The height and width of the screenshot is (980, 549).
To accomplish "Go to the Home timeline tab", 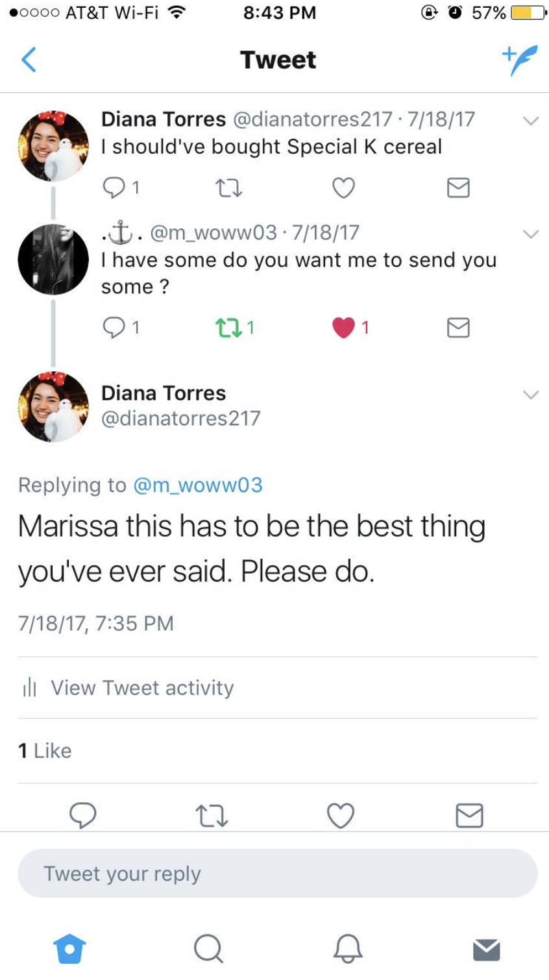I will tap(70, 949).
